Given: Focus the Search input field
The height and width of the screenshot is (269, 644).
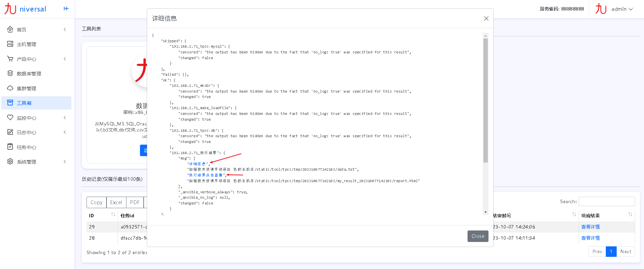Looking at the screenshot, I should click(606, 201).
